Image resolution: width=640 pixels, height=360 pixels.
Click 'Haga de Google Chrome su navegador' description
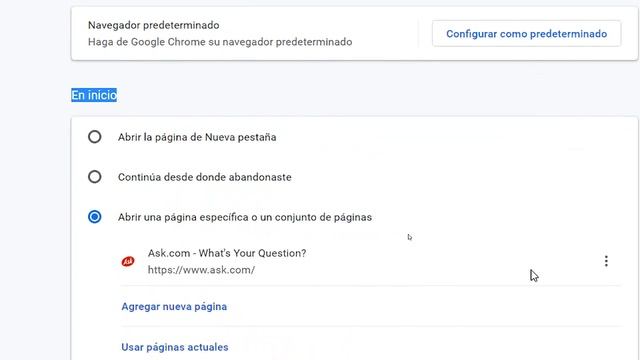point(220,42)
